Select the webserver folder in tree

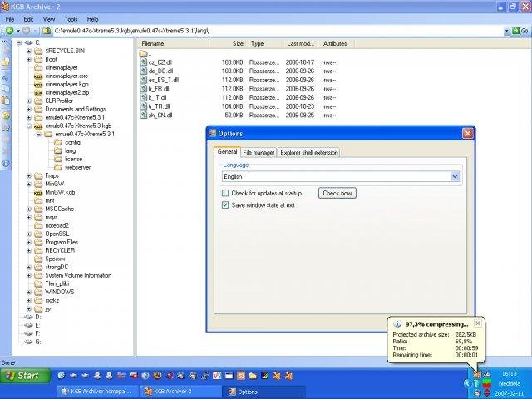tap(77, 167)
